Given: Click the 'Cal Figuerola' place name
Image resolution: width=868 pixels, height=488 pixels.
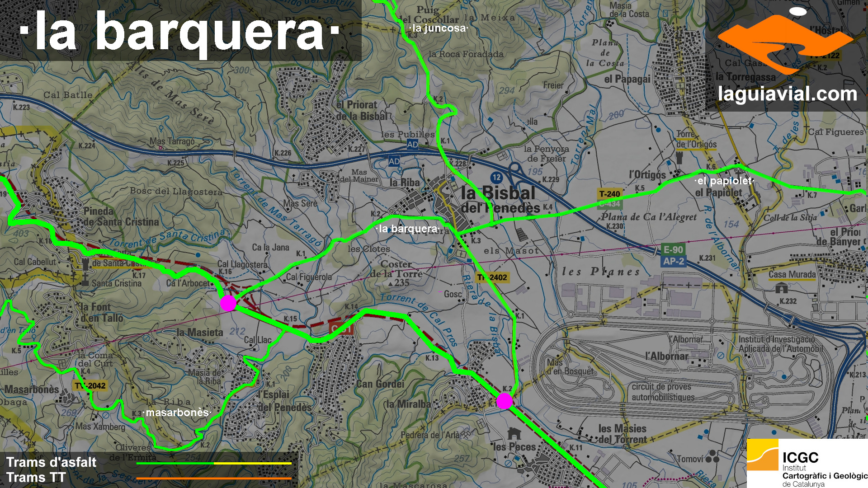Looking at the screenshot, I should (309, 277).
